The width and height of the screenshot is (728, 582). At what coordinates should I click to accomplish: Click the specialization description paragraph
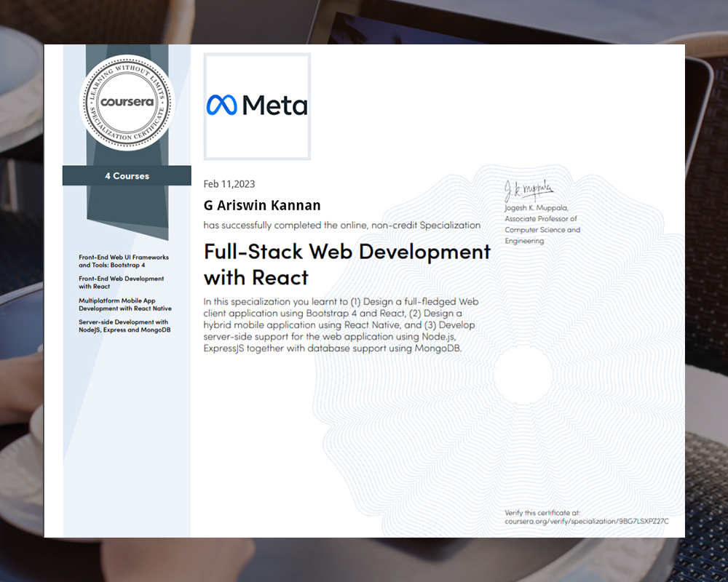[x=342, y=324]
